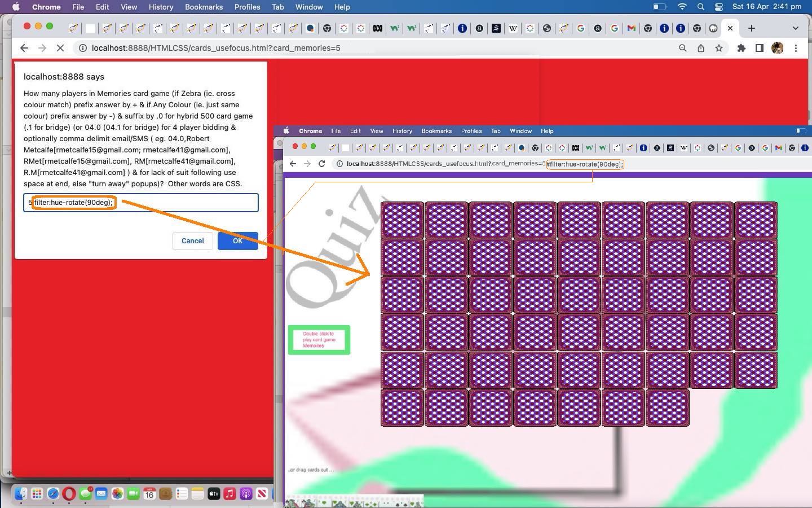The width and height of the screenshot is (812, 508).
Task: Open Mail from the Dock
Action: click(101, 494)
